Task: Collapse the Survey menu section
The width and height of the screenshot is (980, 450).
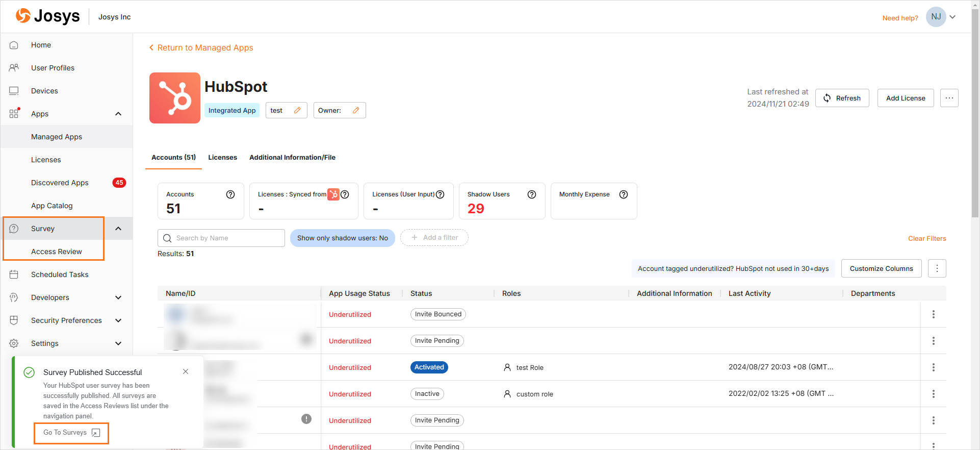Action: pos(118,229)
